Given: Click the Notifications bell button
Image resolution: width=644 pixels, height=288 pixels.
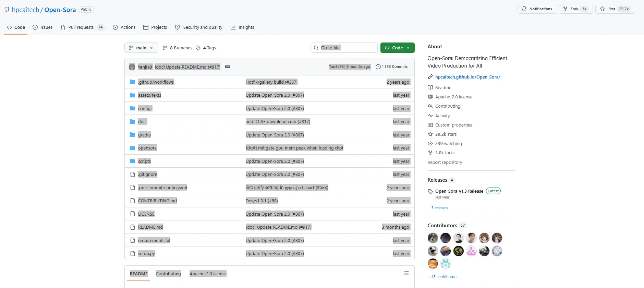Looking at the screenshot, I should pyautogui.click(x=537, y=9).
